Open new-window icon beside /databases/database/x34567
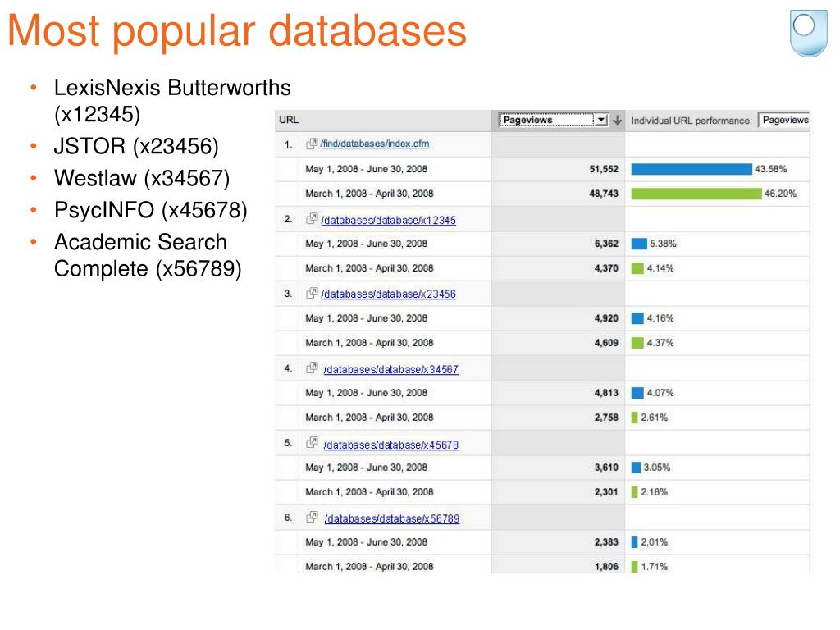The height and width of the screenshot is (630, 840). point(311,368)
